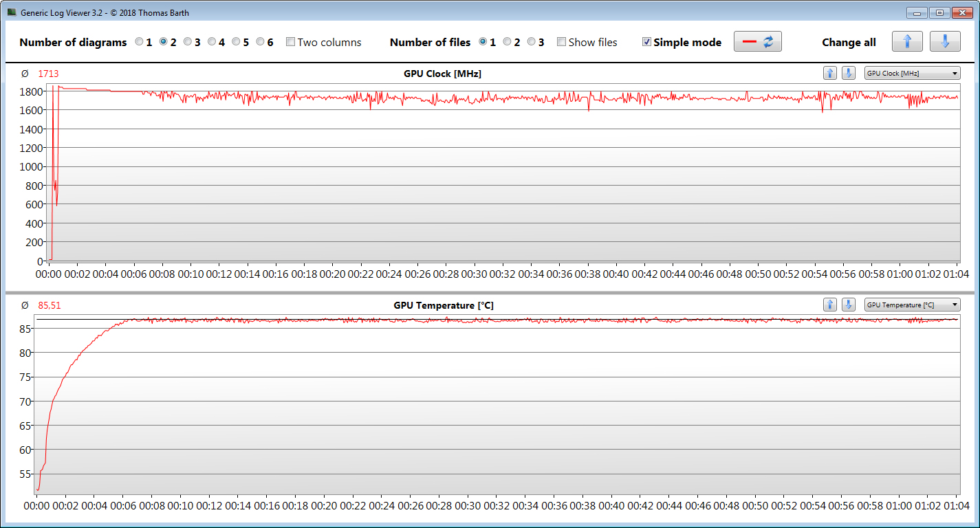Click the 00:30 mark on GPU Clock axis

click(x=475, y=274)
